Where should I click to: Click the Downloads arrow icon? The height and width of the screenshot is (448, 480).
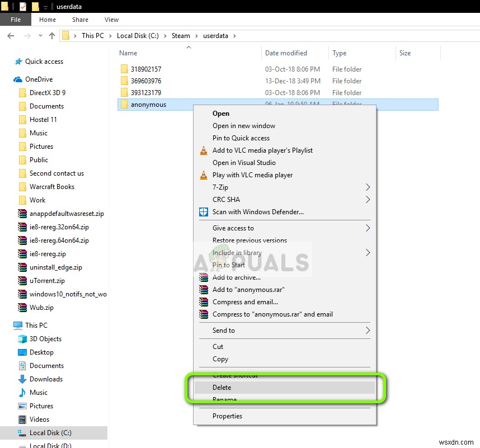point(22,379)
